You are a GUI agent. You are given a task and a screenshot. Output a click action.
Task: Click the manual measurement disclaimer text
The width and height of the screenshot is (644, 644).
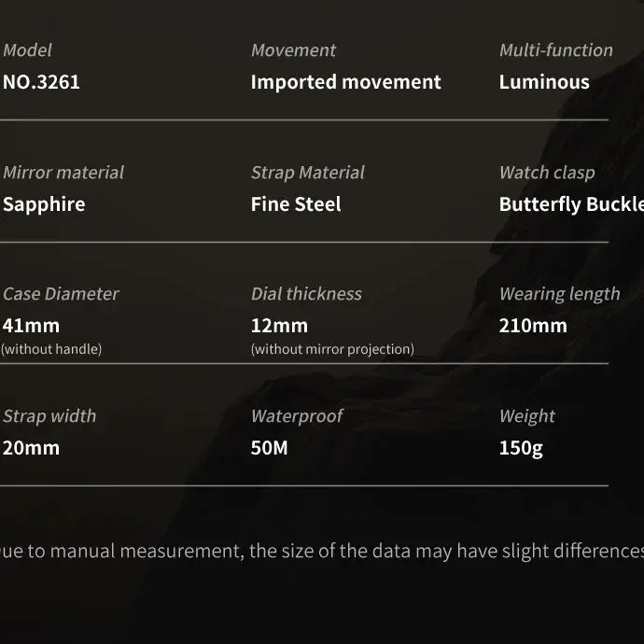[x=322, y=552]
